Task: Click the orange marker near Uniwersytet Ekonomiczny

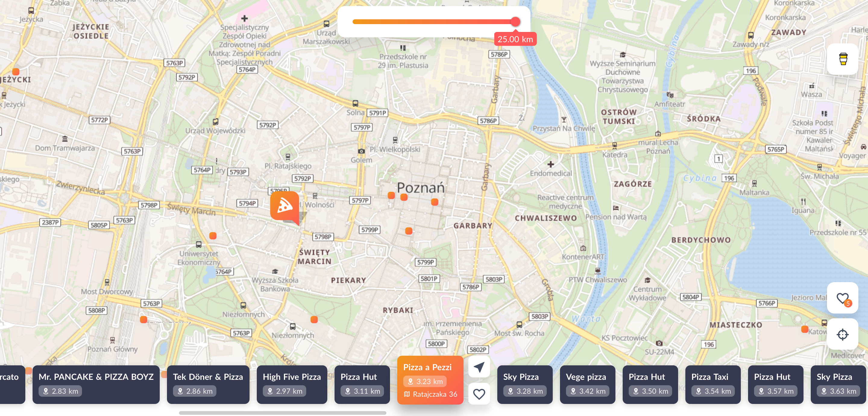Action: [x=212, y=236]
